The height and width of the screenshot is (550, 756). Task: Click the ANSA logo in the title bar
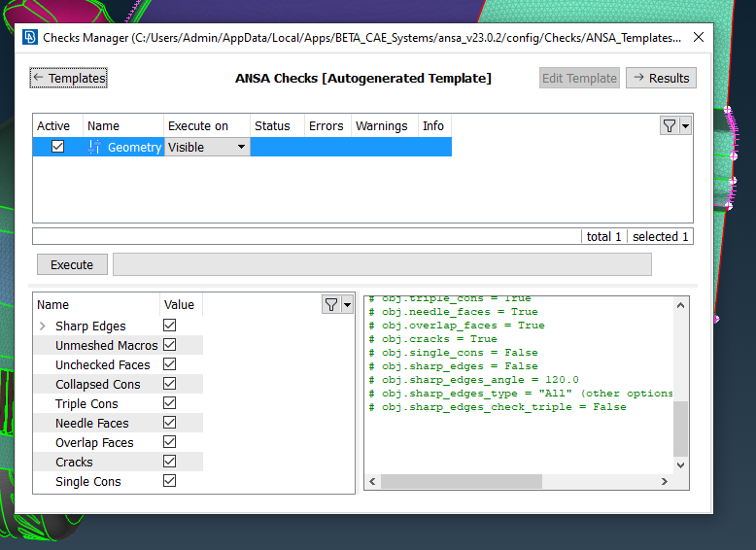point(30,37)
